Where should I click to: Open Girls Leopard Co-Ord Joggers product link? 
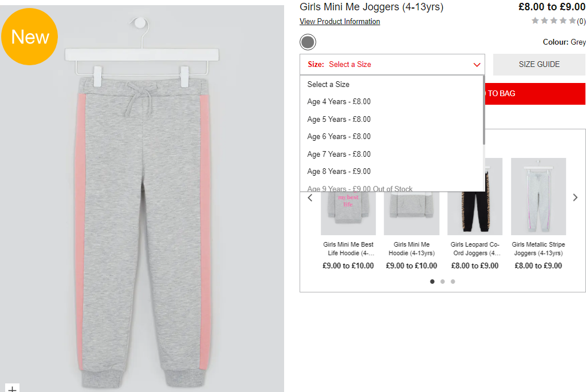coord(475,248)
